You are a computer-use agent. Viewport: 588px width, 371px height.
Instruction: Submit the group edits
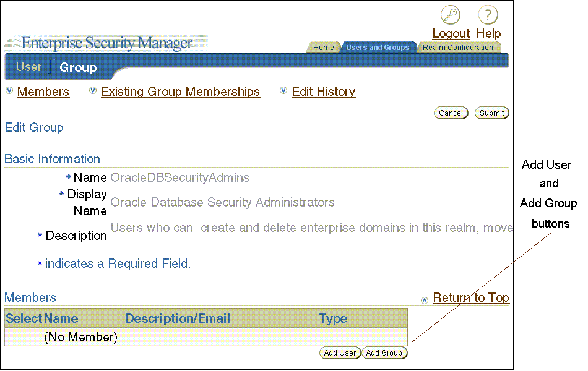(491, 113)
